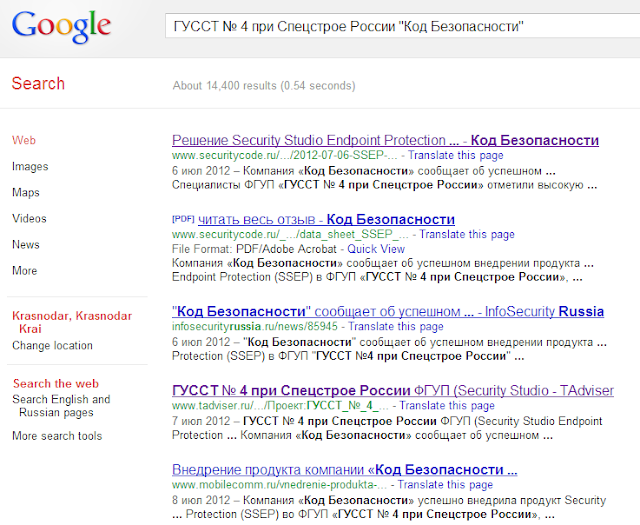
Task: Switch to News results
Action: tap(26, 245)
